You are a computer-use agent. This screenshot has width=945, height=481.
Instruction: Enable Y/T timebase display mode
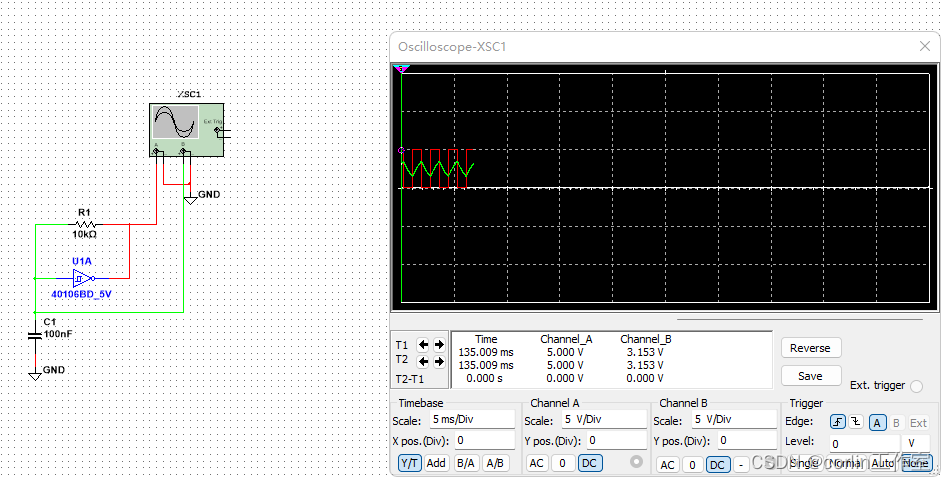(x=409, y=463)
